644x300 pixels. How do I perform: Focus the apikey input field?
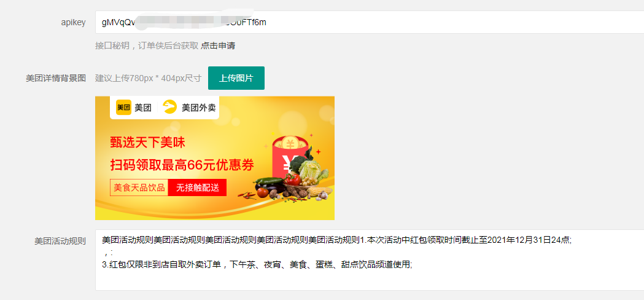point(369,22)
